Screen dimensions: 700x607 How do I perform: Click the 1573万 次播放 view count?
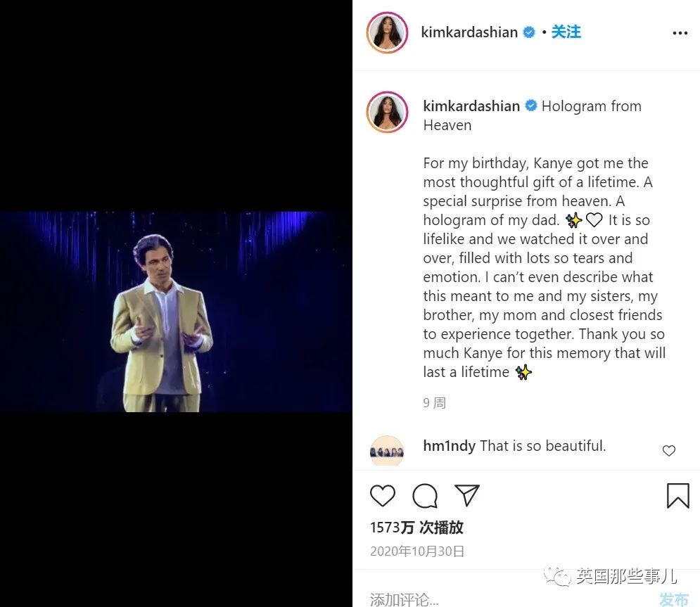point(416,528)
